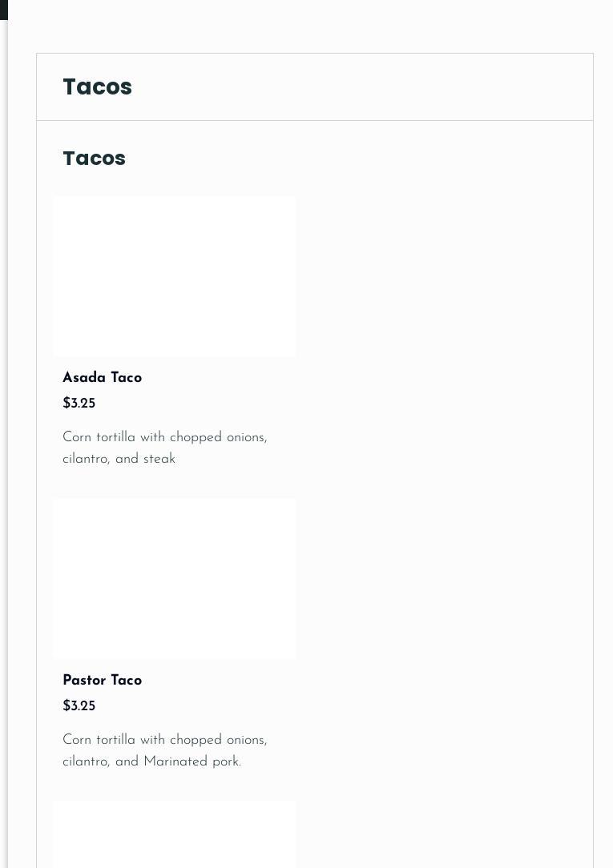The image size is (613, 868).
Task: Click the Tacos subsection heading
Action: pos(94,159)
